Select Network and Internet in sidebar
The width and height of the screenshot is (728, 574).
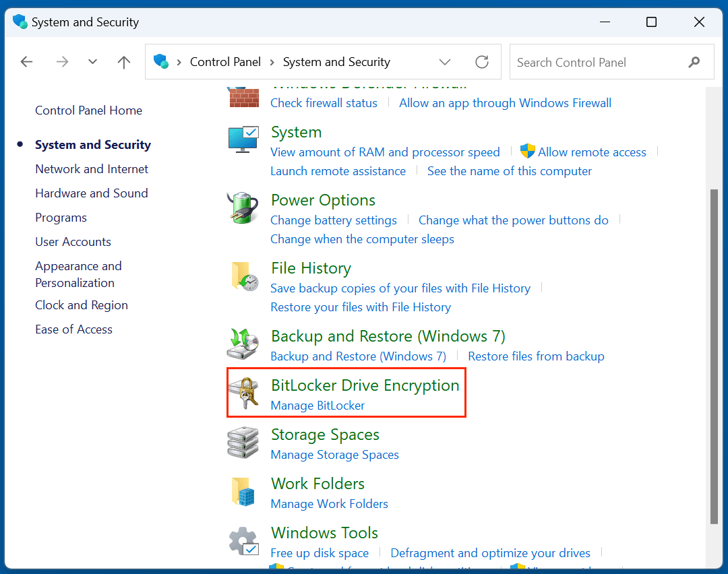pyautogui.click(x=91, y=168)
